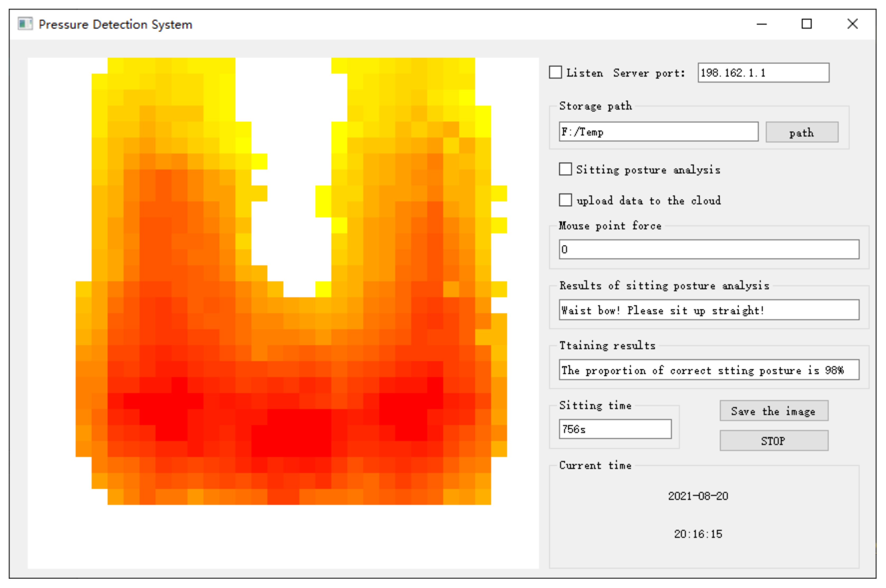Click the Storage path text field
Screen dimensions: 886x588
pyautogui.click(x=658, y=132)
